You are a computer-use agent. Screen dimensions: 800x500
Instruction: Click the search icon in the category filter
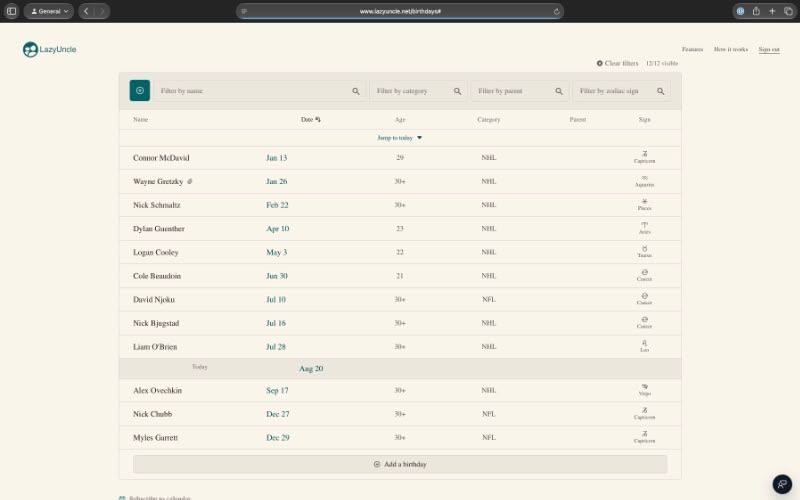[x=457, y=91]
